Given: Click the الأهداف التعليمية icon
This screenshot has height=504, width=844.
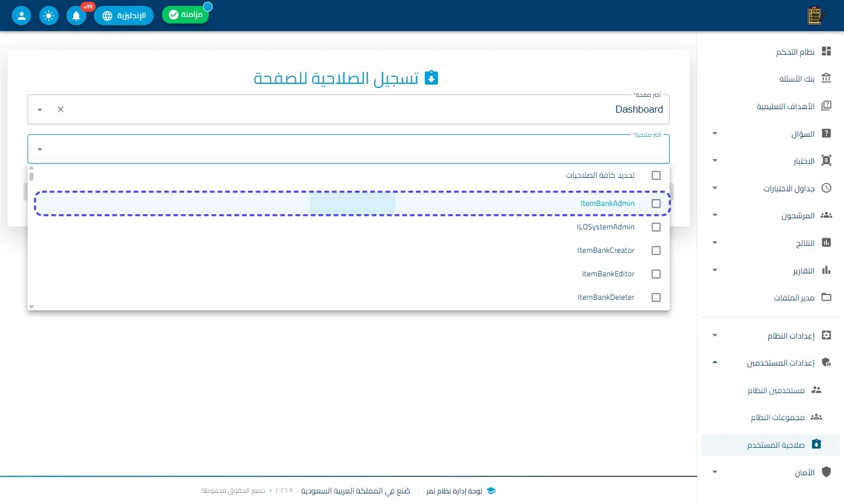Looking at the screenshot, I should click(826, 106).
